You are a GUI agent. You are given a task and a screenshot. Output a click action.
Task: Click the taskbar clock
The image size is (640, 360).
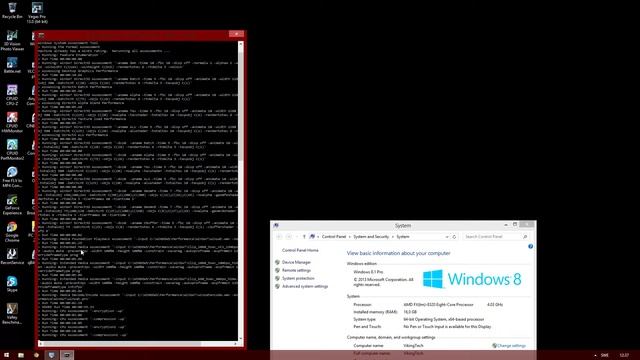tap(624, 355)
